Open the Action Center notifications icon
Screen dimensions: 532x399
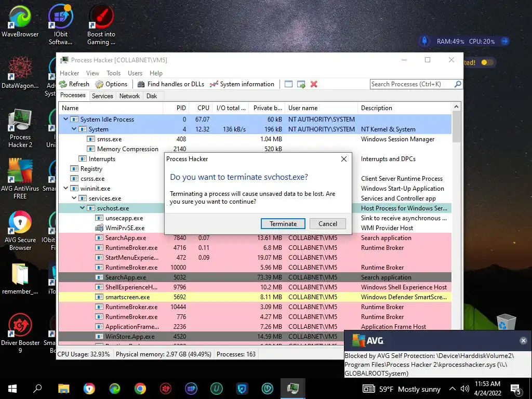pyautogui.click(x=515, y=389)
